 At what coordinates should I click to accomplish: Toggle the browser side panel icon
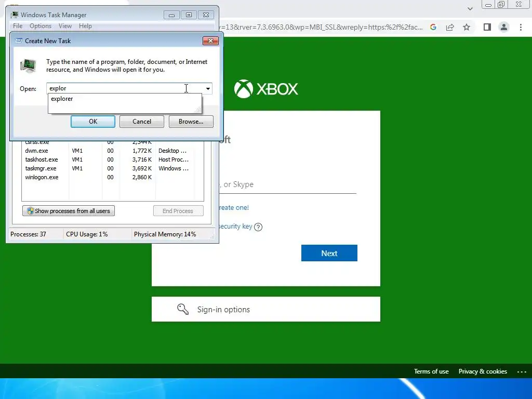pyautogui.click(x=487, y=27)
